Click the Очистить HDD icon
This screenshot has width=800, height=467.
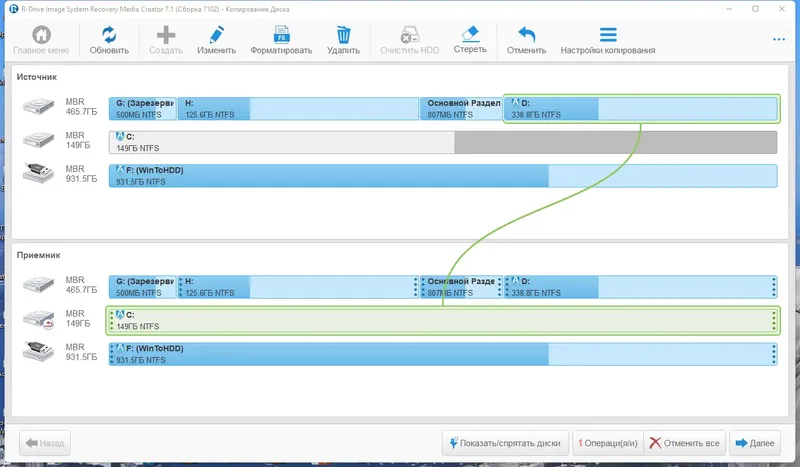[x=409, y=35]
